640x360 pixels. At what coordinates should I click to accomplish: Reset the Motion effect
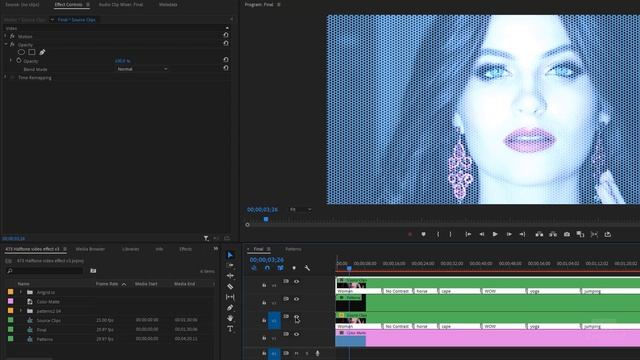(226, 36)
